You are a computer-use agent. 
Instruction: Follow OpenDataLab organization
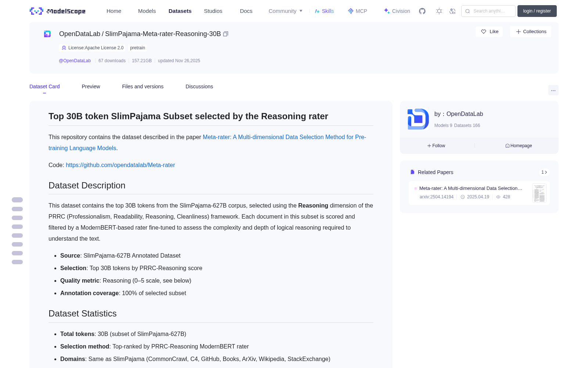coord(436,146)
